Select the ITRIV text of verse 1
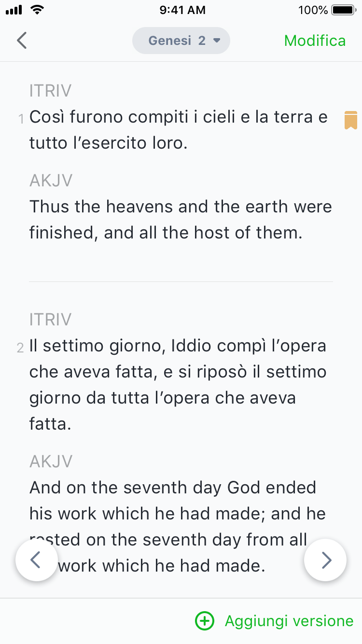Viewport: 362px width, 644px height. (x=179, y=130)
